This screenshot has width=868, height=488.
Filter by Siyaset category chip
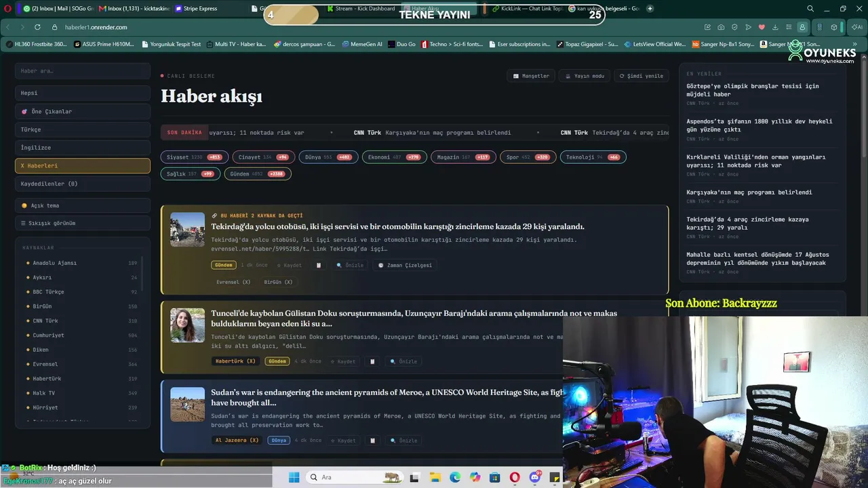coord(194,157)
